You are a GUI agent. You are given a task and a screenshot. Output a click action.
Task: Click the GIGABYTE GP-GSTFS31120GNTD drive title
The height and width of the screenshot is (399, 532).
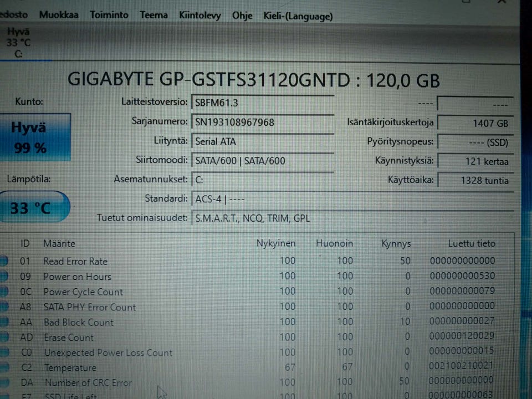point(253,80)
